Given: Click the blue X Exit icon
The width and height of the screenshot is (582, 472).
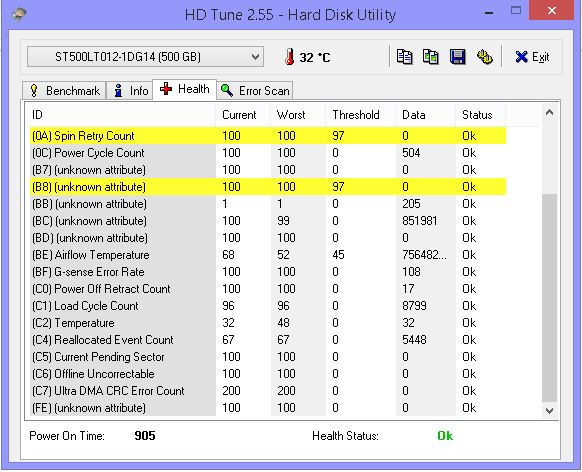Looking at the screenshot, I should click(x=521, y=57).
